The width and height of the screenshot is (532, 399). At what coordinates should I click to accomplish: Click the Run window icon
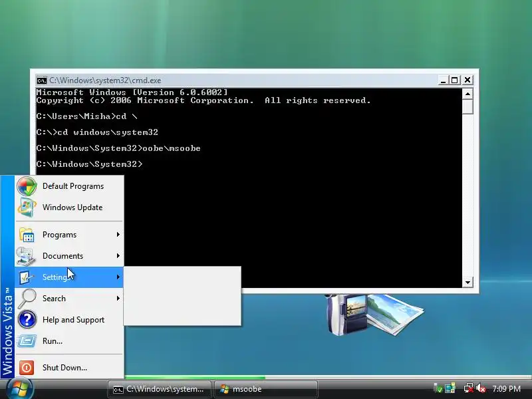(27, 341)
